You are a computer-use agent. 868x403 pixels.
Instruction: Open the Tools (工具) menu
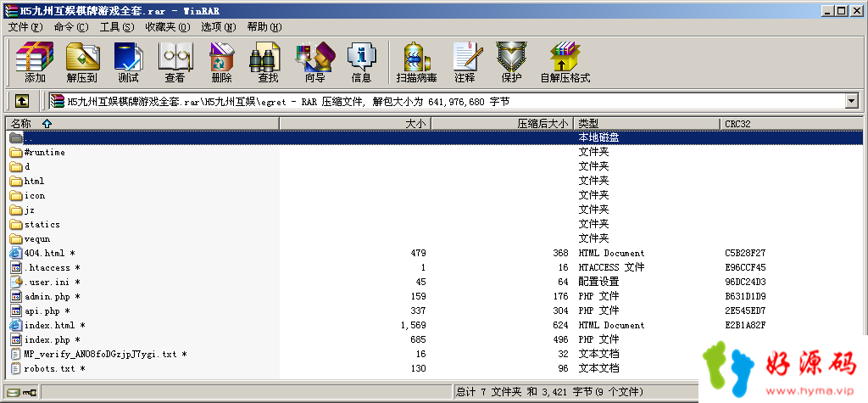pos(117,26)
